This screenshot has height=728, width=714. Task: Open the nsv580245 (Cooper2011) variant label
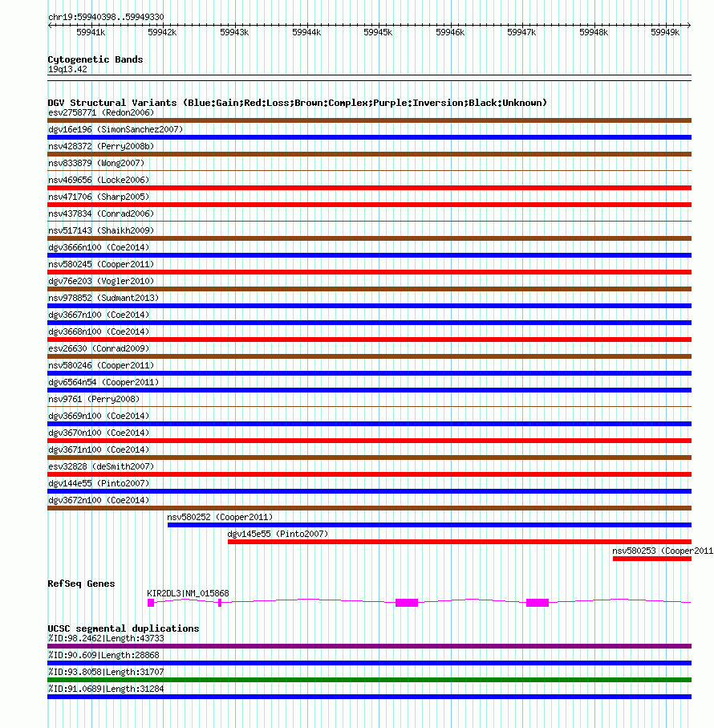coord(100,265)
